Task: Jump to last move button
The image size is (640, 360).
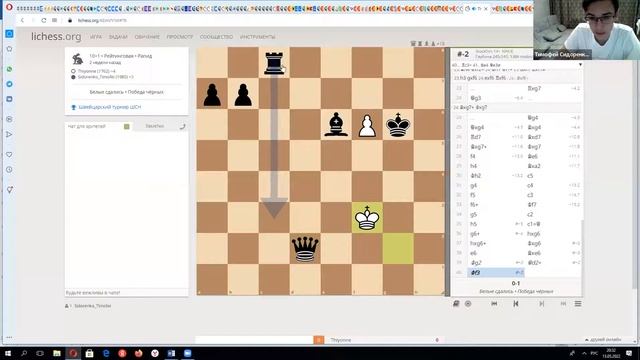Action: point(563,304)
